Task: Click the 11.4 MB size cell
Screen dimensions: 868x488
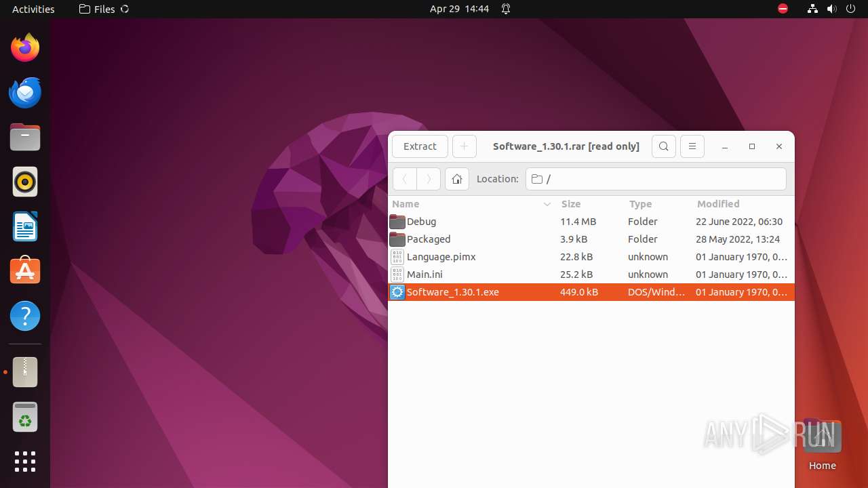Action: [x=578, y=222]
